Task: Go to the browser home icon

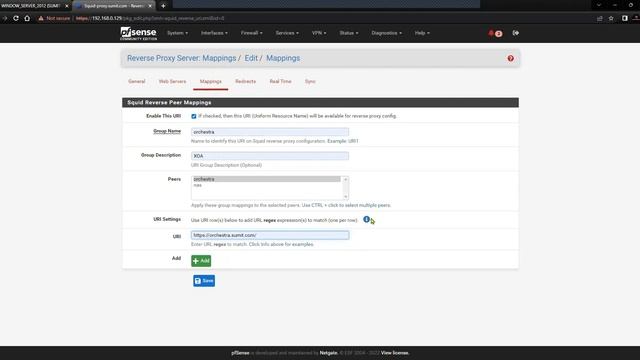Action: [x=27, y=18]
